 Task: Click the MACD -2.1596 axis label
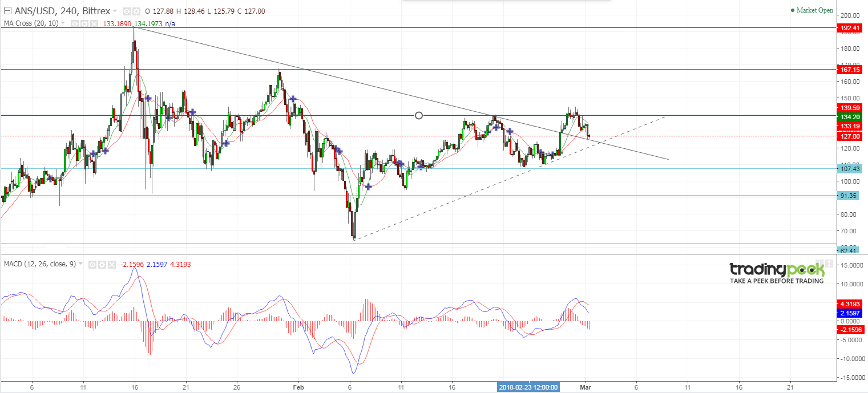[x=851, y=329]
